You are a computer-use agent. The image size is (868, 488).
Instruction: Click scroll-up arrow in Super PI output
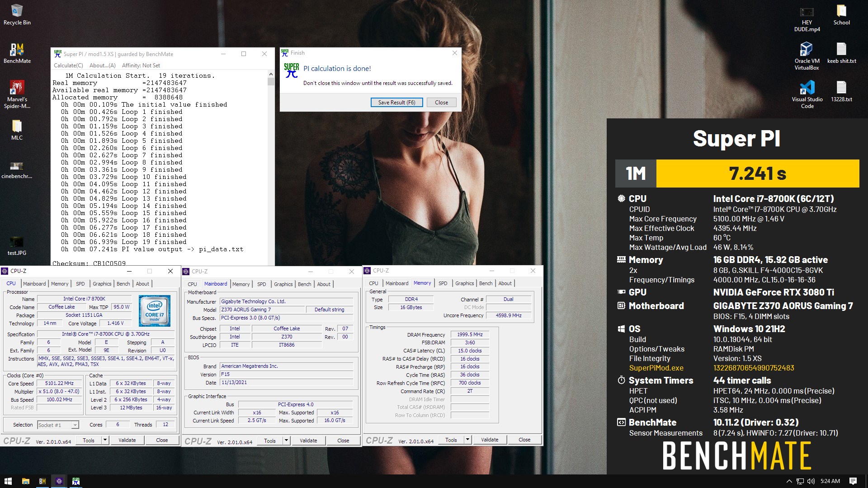click(x=271, y=74)
